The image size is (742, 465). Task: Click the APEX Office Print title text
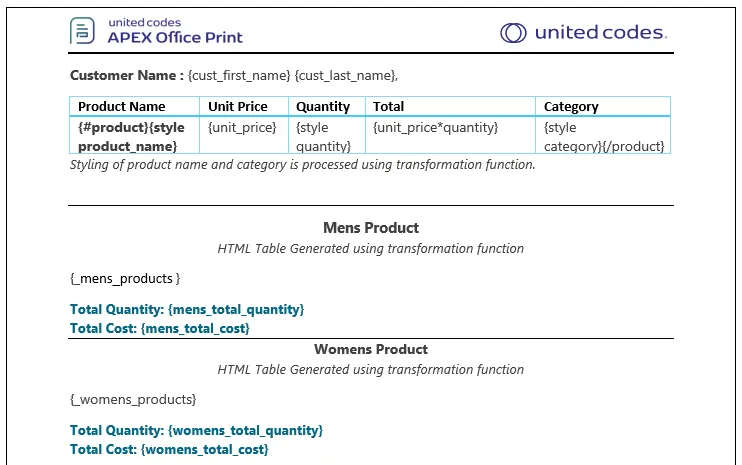tap(175, 37)
